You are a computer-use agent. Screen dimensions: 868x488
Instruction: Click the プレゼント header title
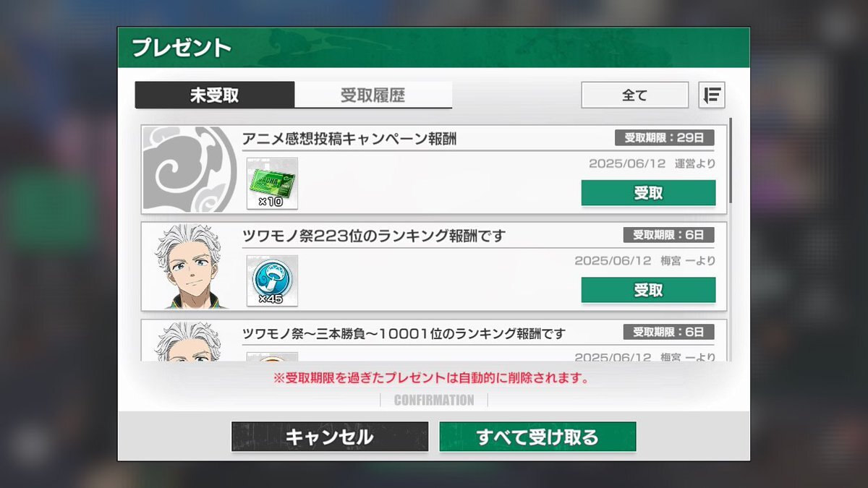pyautogui.click(x=182, y=48)
